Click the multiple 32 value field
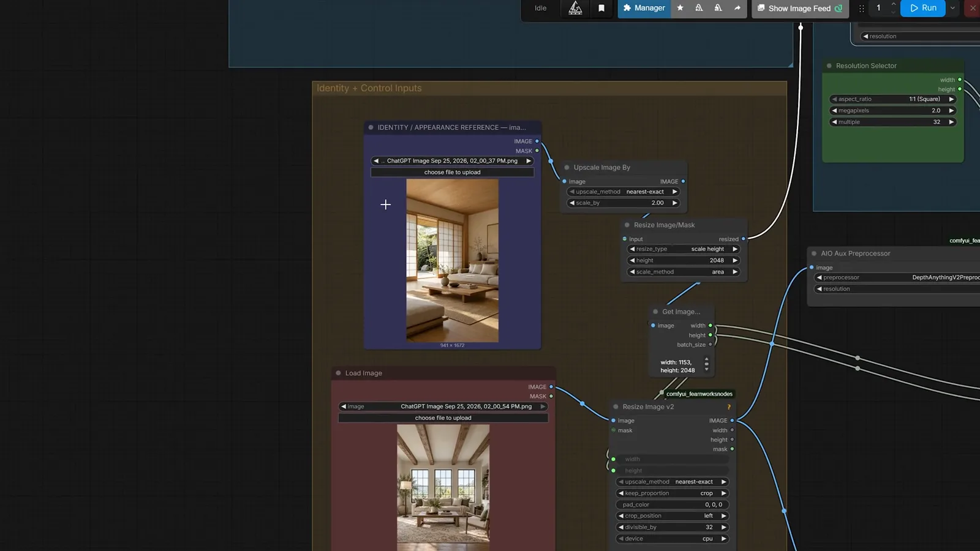 (892, 122)
